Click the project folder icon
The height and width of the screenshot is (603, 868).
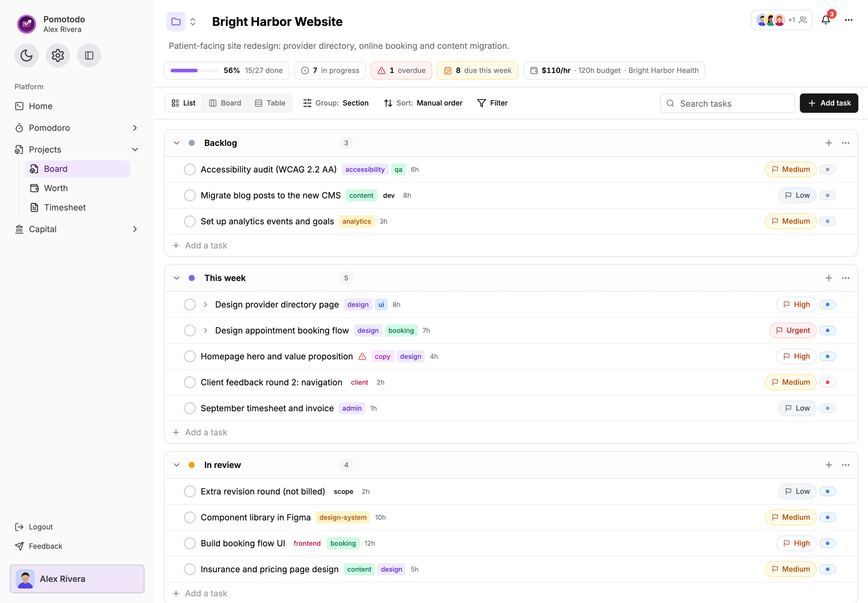(x=176, y=21)
